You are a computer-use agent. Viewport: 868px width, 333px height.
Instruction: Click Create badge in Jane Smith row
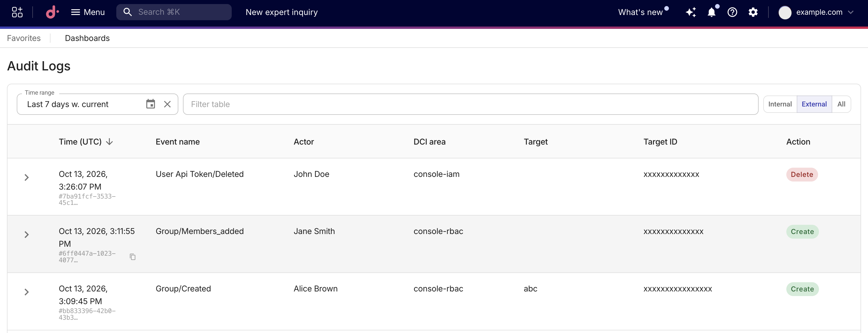coord(802,231)
